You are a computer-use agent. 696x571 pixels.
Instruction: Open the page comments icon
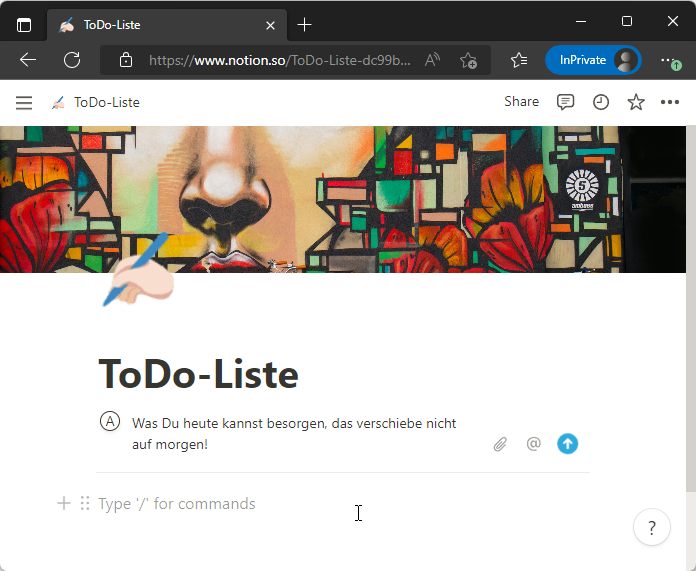pyautogui.click(x=565, y=102)
